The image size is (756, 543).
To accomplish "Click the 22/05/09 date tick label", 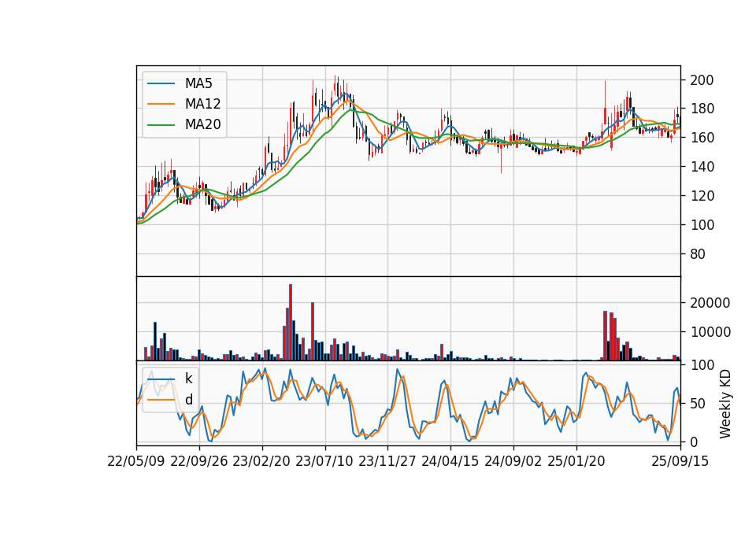I will coord(136,462).
